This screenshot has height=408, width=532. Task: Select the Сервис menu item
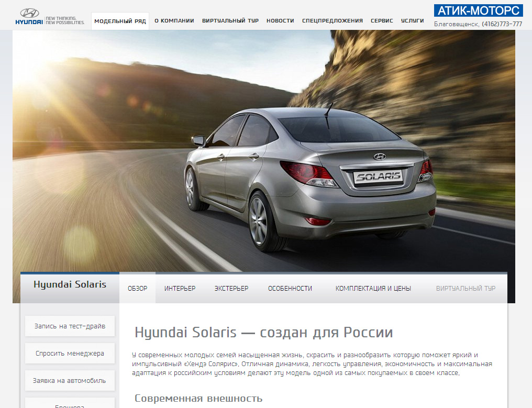(382, 21)
